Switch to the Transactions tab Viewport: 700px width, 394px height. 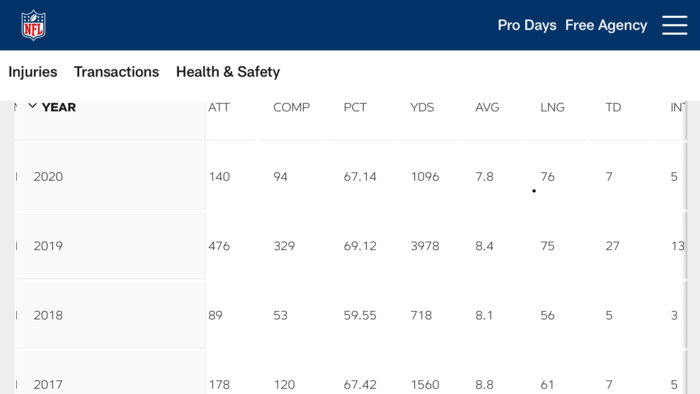(x=117, y=72)
